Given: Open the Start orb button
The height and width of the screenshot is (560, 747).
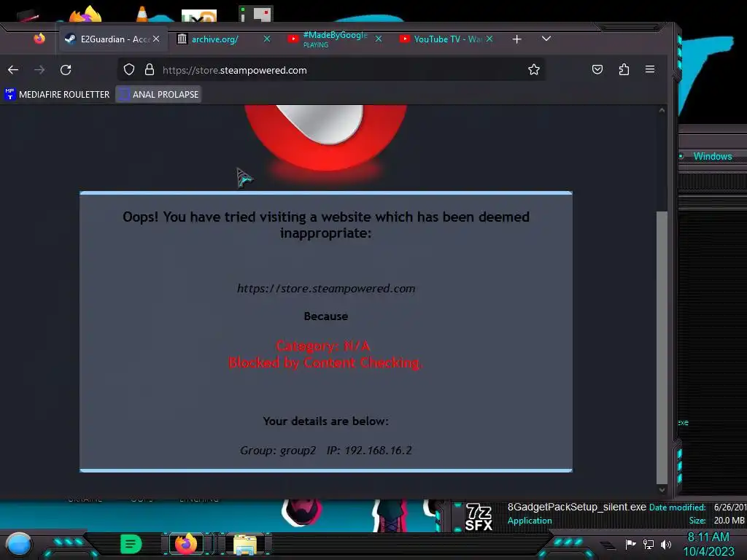Looking at the screenshot, I should (19, 544).
